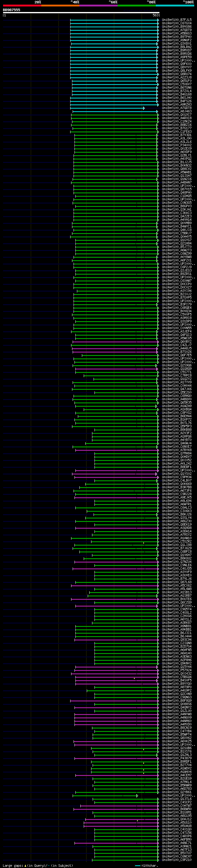Click label UniRef100_B4G168
This screenshot has width=197, height=868.
click(177, 94)
